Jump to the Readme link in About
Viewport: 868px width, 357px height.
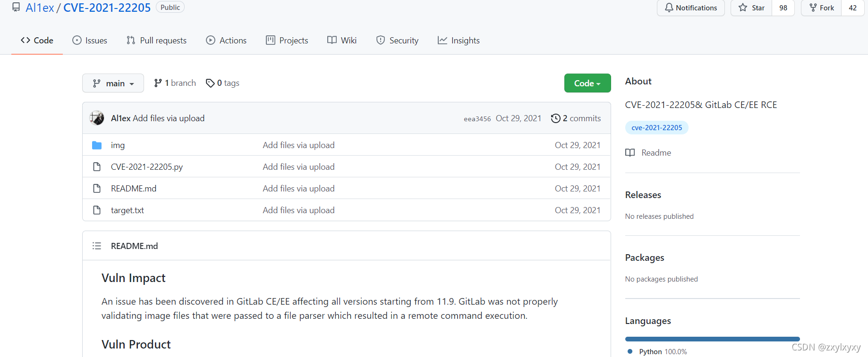tap(648, 153)
